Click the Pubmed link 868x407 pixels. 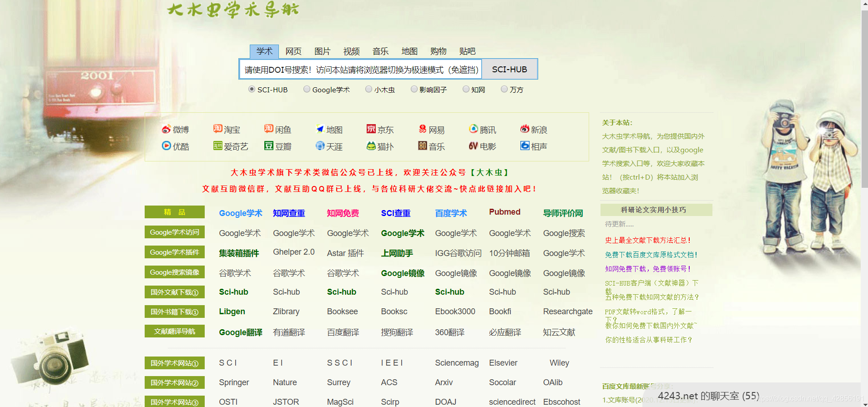[505, 212]
